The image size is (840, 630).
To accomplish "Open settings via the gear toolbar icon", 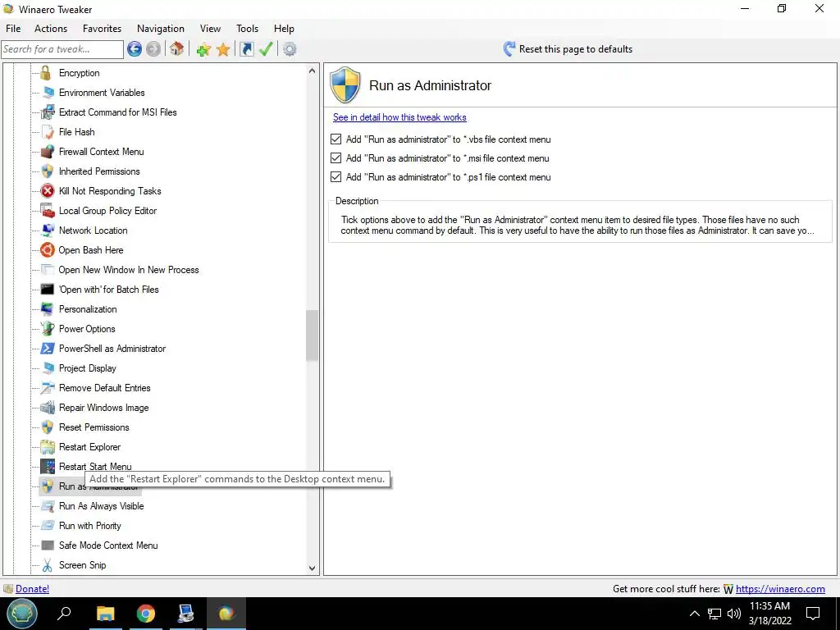I will click(290, 49).
